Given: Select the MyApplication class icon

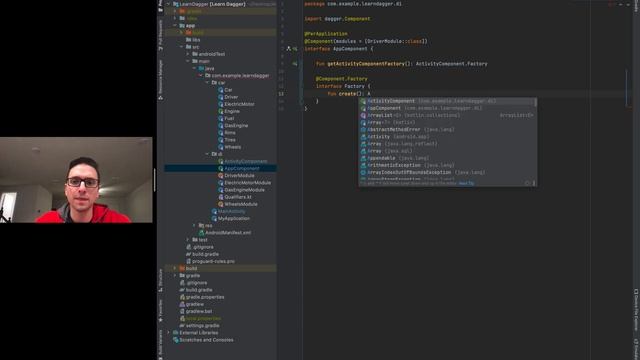Looking at the screenshot, I should click(214, 218).
